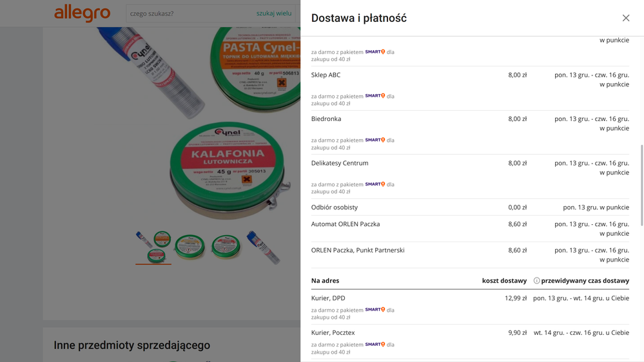The image size is (644, 362).
Task: Click the Smart badge under Sklep ABC
Action: click(x=375, y=95)
